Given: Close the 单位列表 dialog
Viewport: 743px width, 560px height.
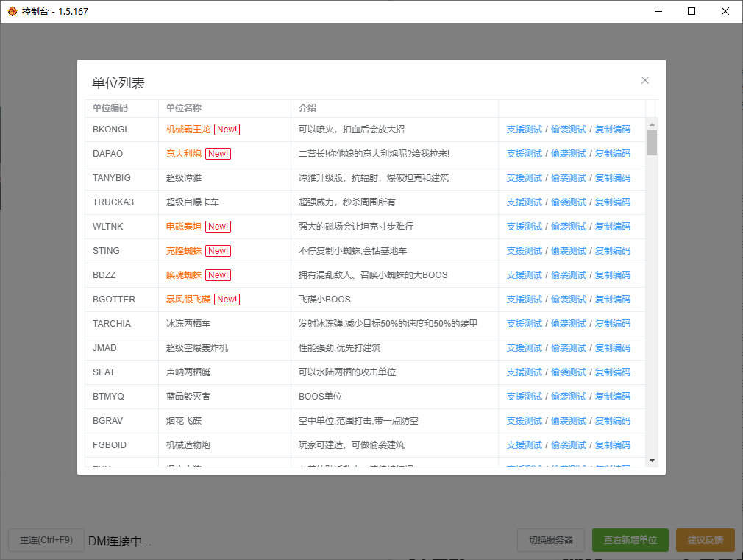Looking at the screenshot, I should (x=645, y=80).
